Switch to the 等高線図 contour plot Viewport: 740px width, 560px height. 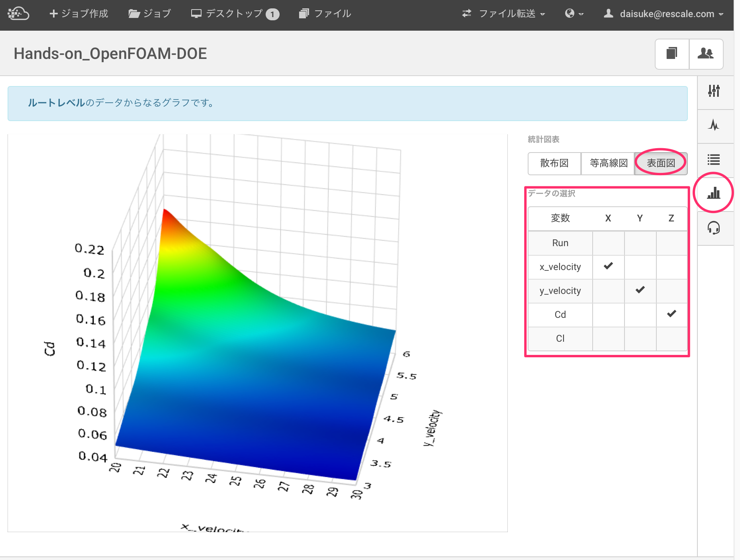tap(608, 163)
